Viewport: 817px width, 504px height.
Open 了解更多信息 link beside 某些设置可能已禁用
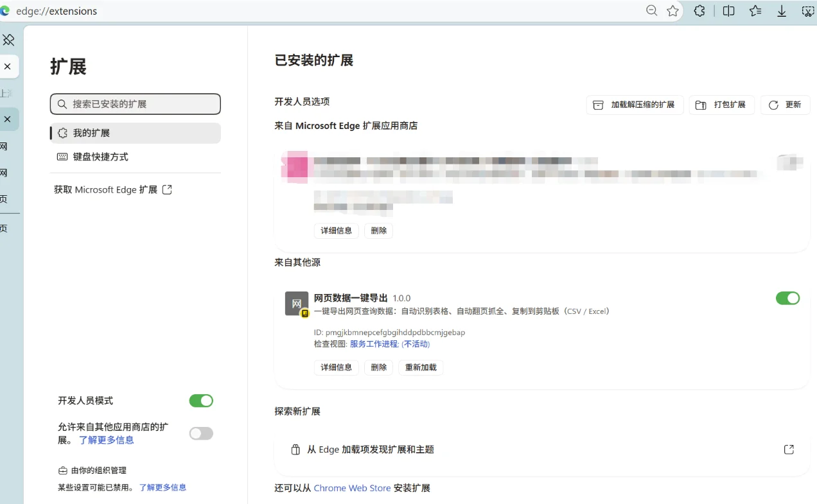pyautogui.click(x=163, y=487)
